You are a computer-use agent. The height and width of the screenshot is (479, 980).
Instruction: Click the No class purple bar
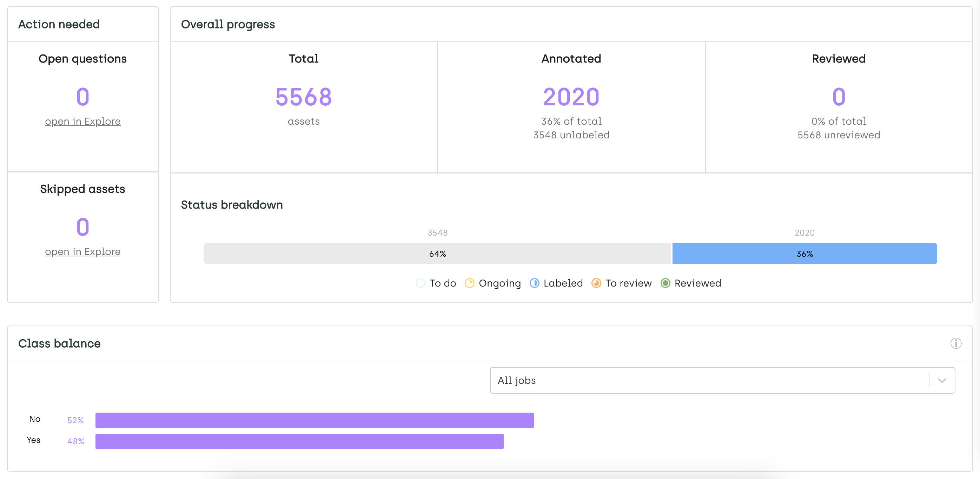click(x=314, y=420)
